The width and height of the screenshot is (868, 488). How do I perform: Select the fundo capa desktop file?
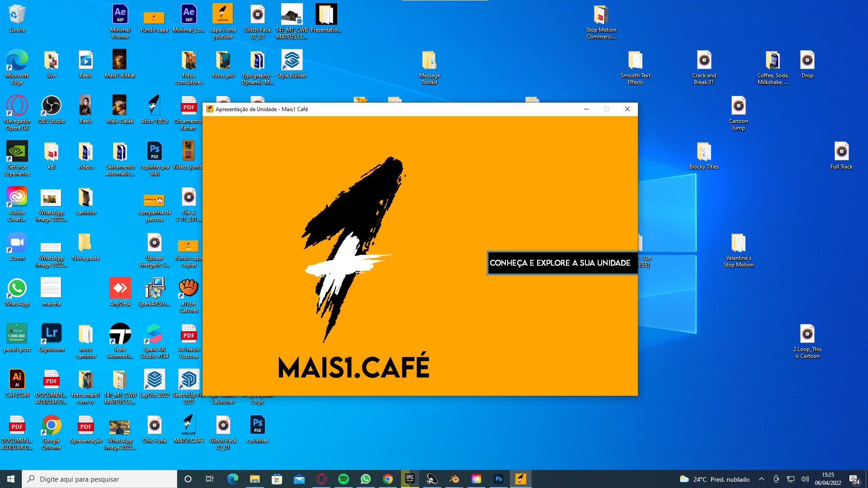click(154, 22)
